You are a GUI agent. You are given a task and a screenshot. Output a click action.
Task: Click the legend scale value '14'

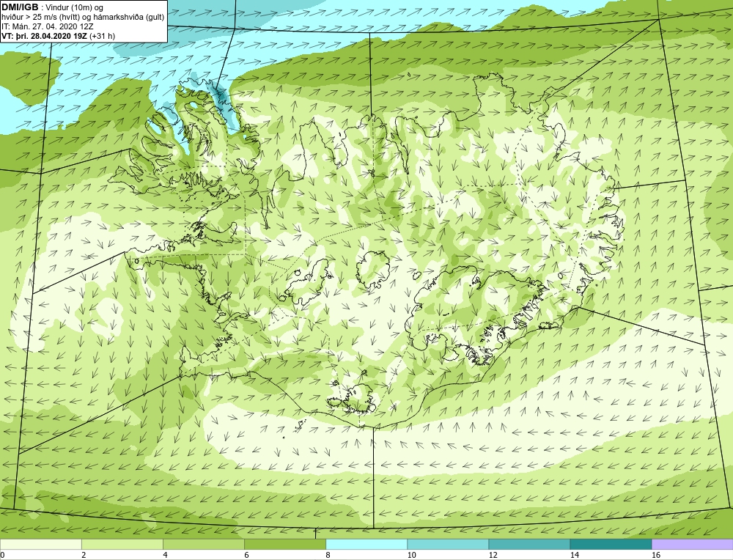click(x=574, y=555)
